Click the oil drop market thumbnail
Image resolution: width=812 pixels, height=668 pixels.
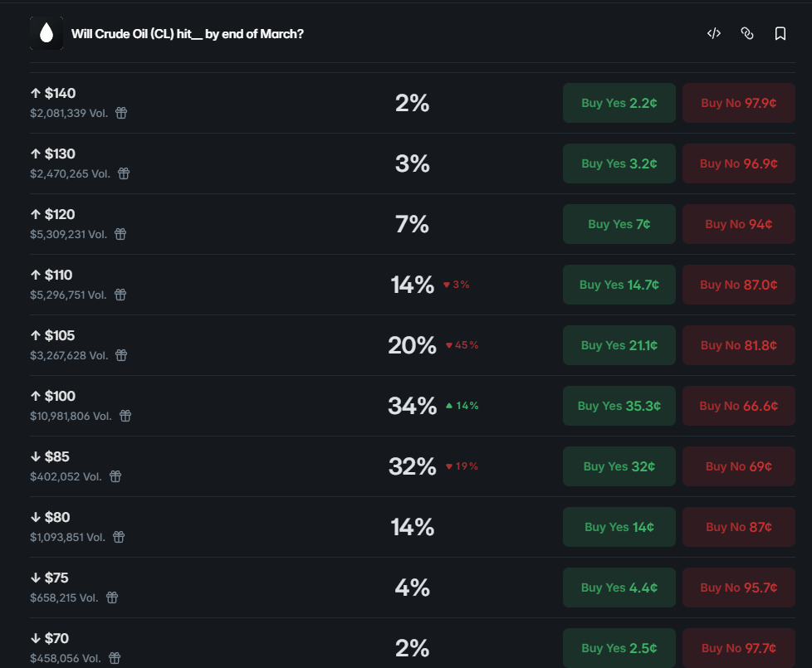pos(46,34)
